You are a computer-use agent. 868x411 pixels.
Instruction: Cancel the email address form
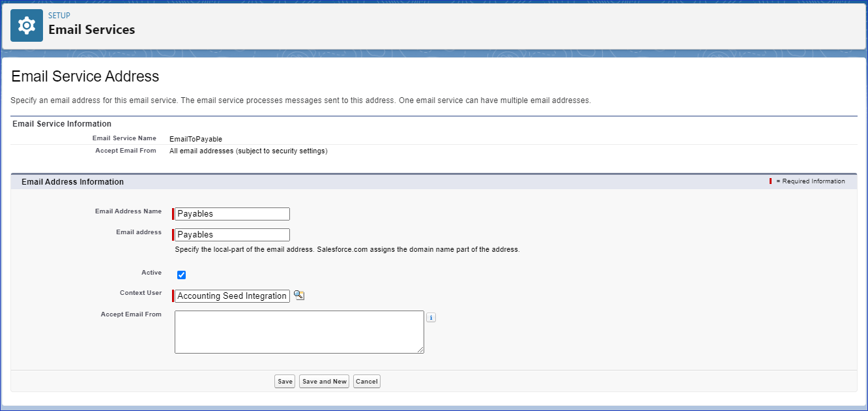pos(367,382)
